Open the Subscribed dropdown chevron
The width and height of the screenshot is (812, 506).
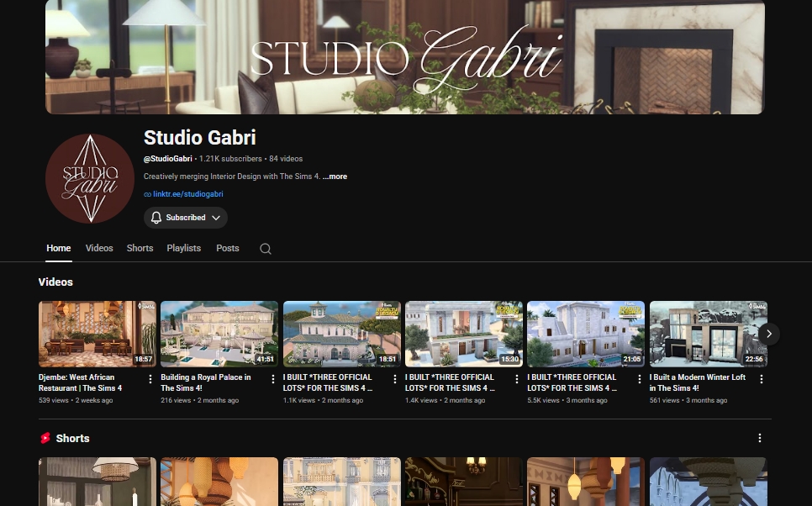point(217,218)
